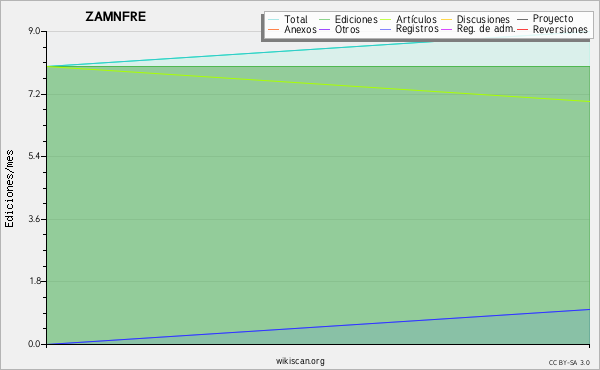Click the Reg. de adm. legend entry
Viewport: 600px width, 370px height.
pyautogui.click(x=478, y=29)
